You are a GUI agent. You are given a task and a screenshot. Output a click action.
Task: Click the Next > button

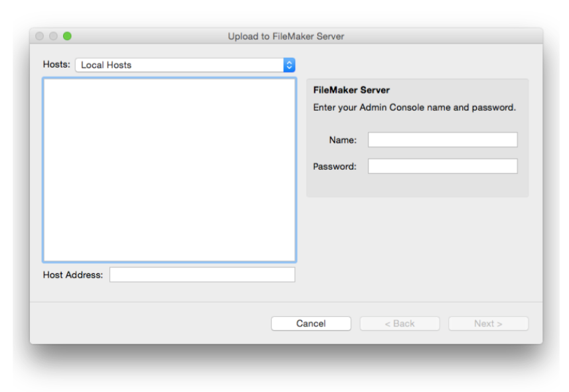pos(488,324)
